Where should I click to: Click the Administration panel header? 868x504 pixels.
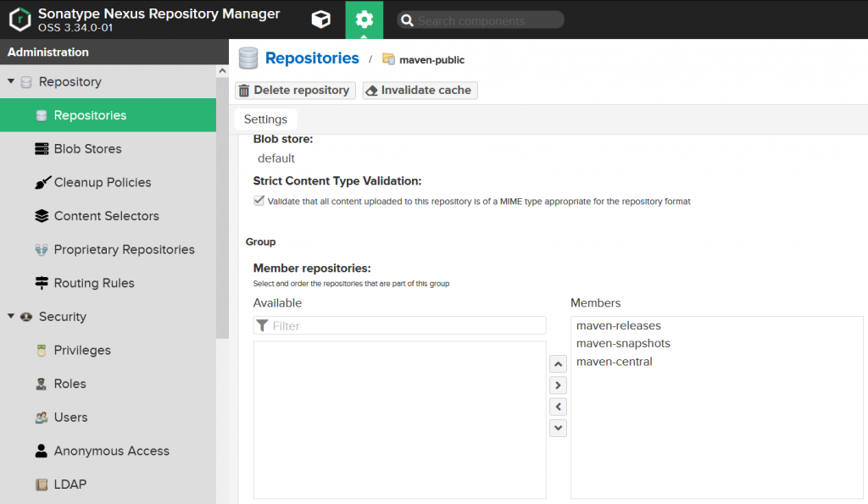coord(114,52)
